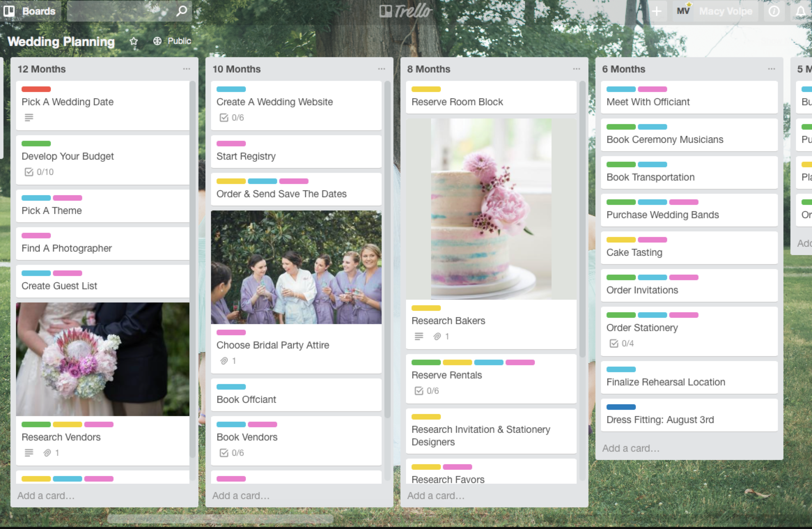This screenshot has width=812, height=529.
Task: Click the Trello home/boards icon
Action: pos(10,10)
